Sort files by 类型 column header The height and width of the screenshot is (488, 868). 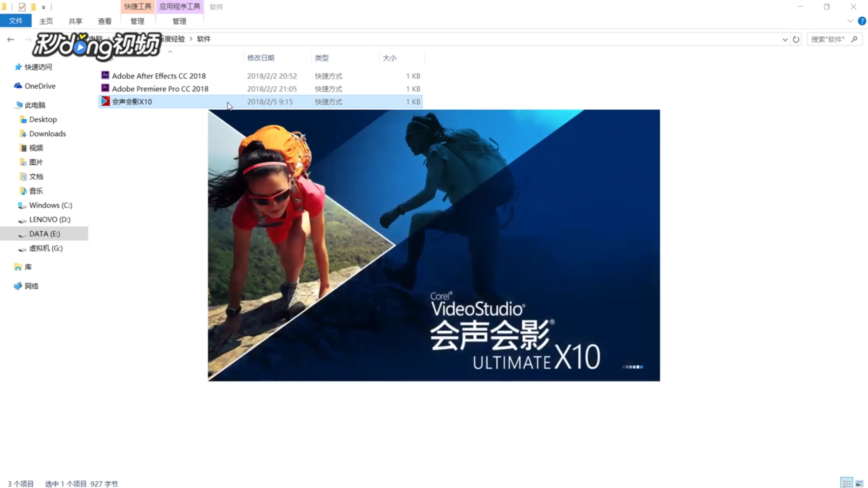(x=322, y=58)
